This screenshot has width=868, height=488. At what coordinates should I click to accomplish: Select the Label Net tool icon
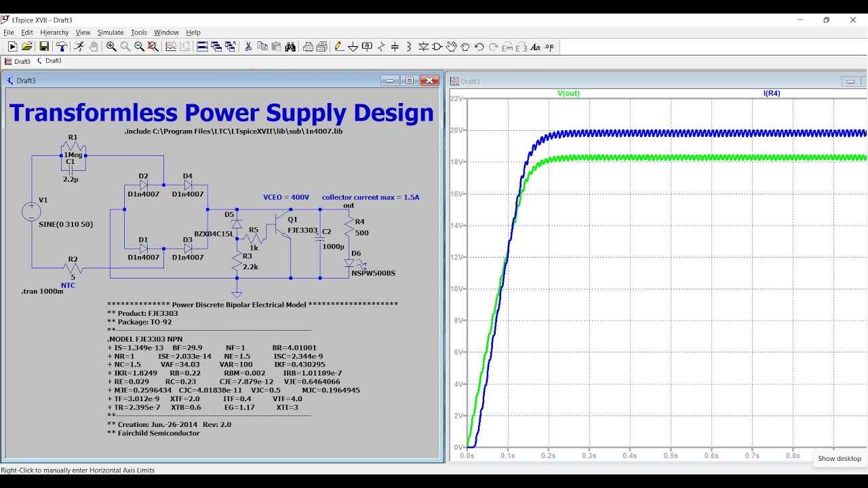point(367,47)
